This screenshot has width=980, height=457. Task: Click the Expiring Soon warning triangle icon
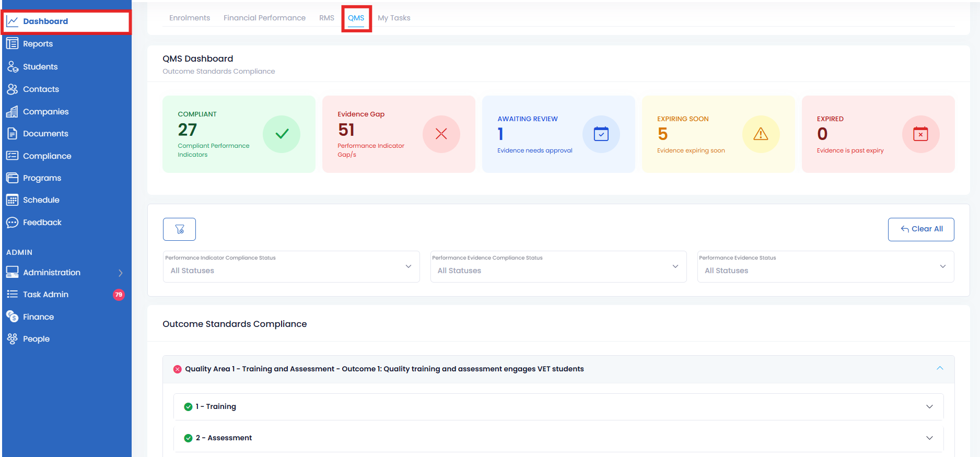click(x=761, y=134)
